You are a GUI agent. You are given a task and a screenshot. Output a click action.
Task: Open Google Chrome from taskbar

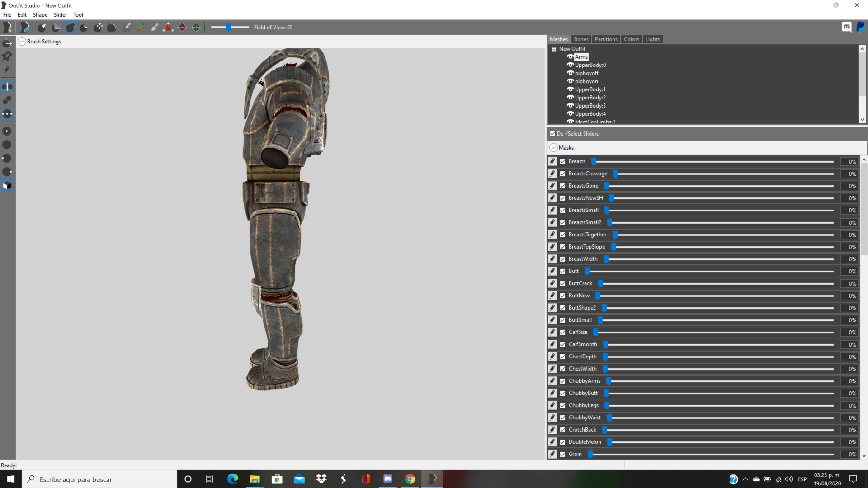pos(410,479)
